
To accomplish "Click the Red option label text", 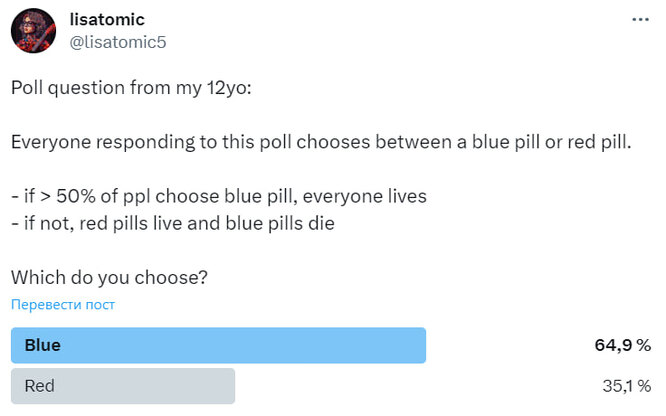I will pos(40,386).
